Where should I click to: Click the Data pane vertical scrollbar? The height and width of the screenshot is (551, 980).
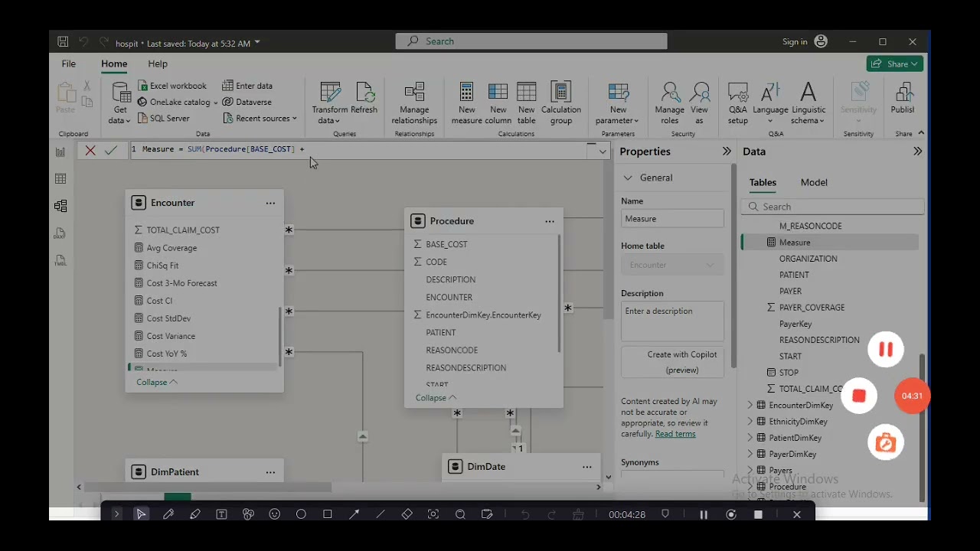tap(922, 428)
